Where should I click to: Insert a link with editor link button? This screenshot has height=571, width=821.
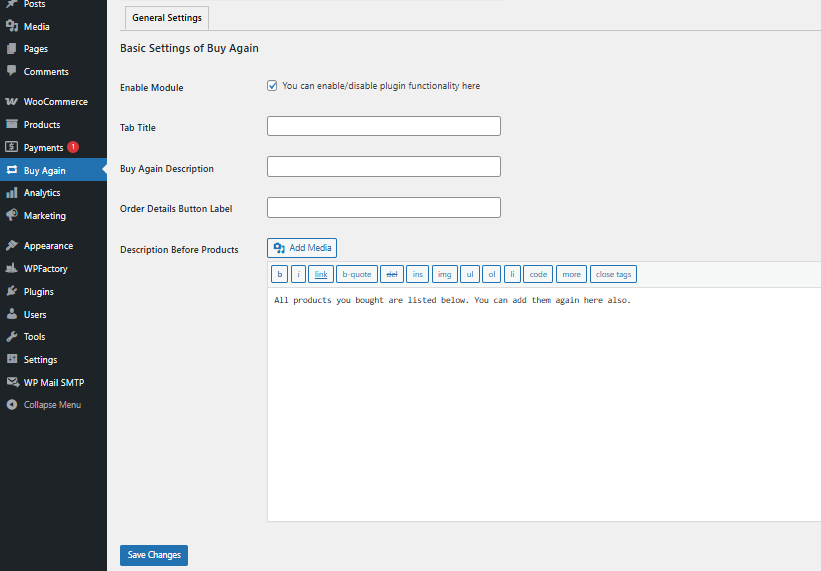click(x=321, y=274)
